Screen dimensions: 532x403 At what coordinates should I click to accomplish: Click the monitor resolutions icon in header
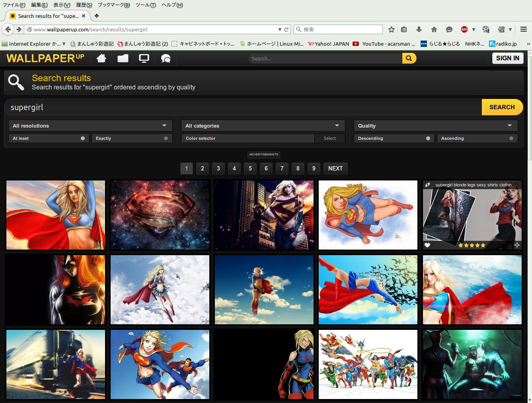tap(144, 58)
